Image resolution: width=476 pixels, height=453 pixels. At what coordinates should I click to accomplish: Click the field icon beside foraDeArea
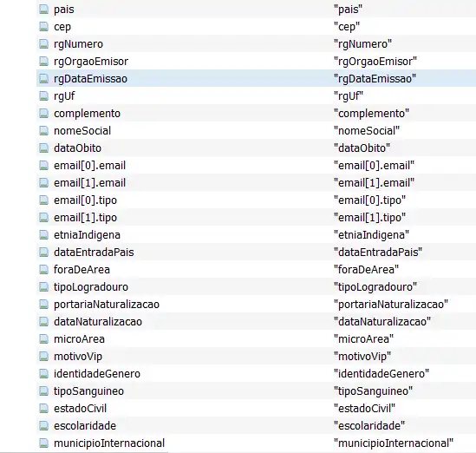(43, 269)
